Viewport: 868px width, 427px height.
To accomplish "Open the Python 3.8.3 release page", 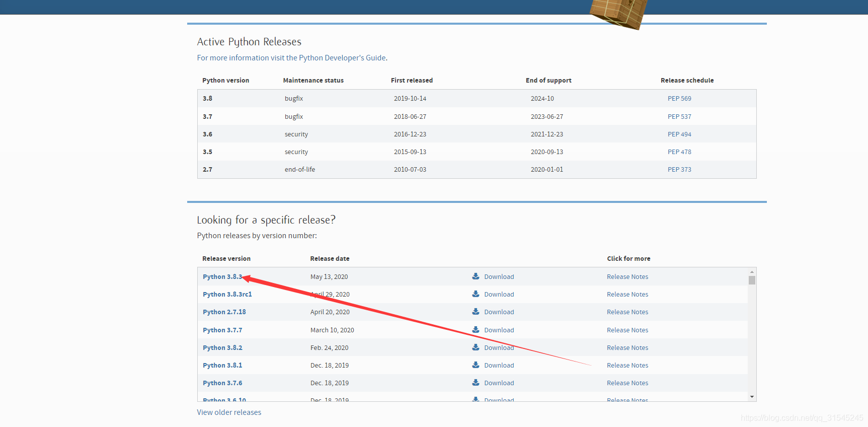I will click(x=222, y=277).
